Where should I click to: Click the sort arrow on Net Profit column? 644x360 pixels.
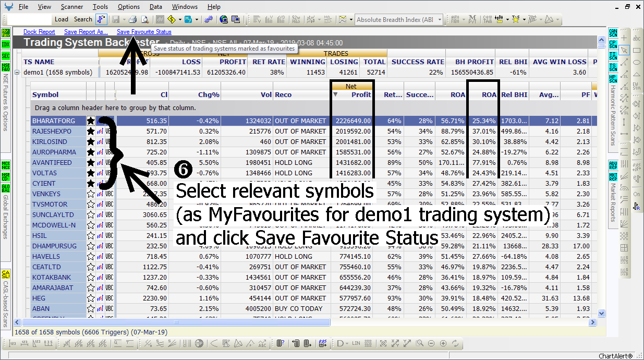(335, 94)
